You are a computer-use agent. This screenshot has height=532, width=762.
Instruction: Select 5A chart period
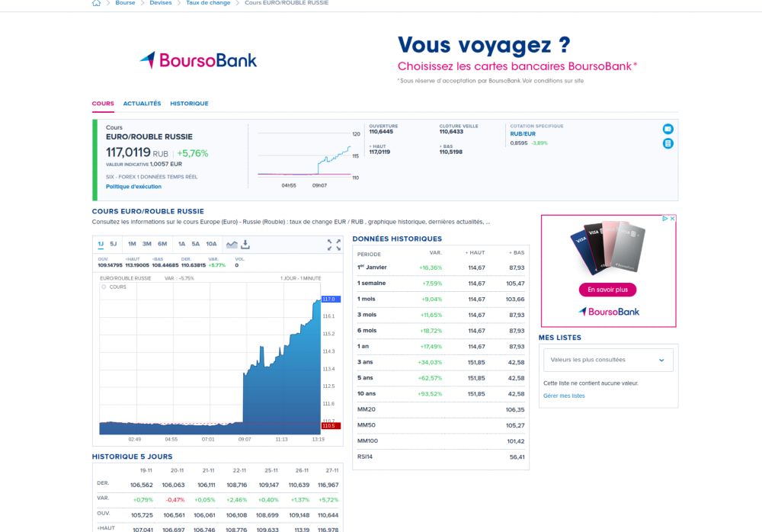pos(195,244)
